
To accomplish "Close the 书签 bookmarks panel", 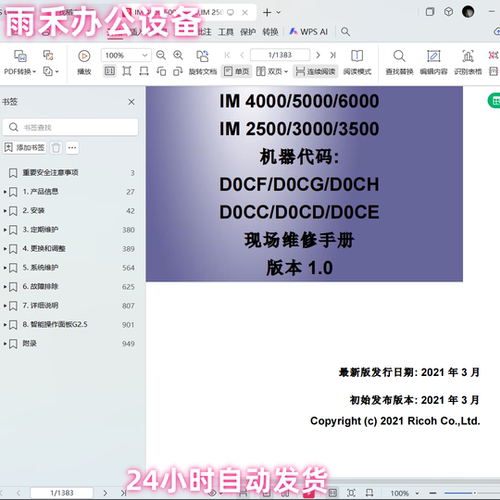I will pos(132,102).
